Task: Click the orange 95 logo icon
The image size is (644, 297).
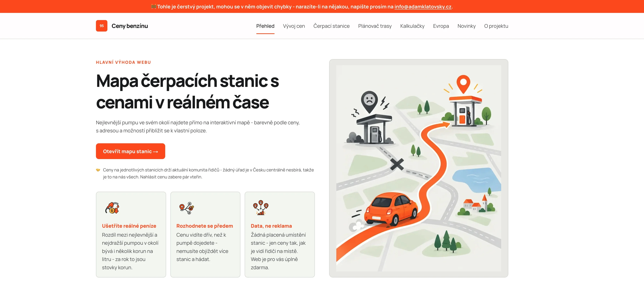Action: 101,26
